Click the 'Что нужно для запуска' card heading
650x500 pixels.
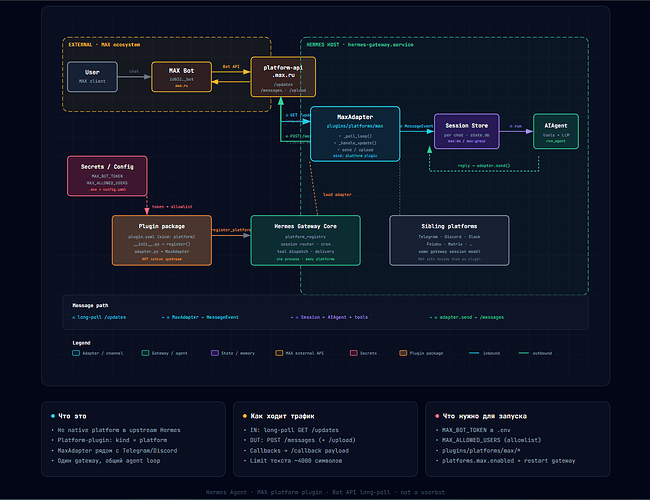tap(485, 416)
